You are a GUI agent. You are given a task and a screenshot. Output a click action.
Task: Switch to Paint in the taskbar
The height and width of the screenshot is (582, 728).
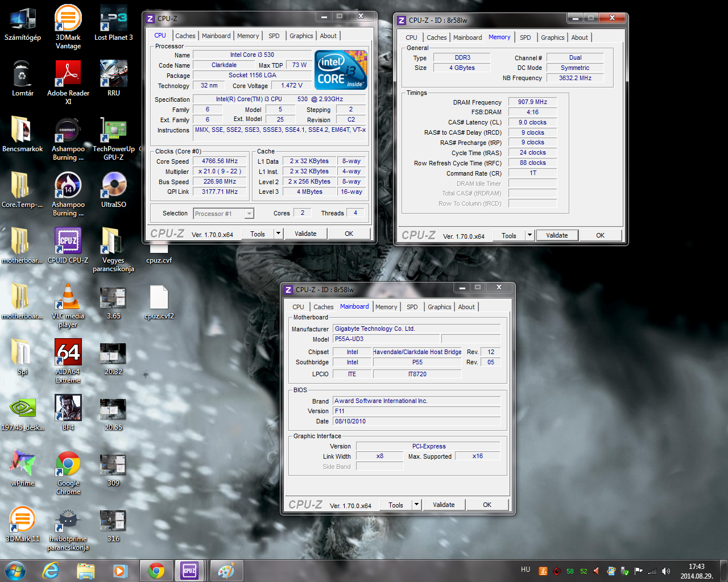pos(226,571)
